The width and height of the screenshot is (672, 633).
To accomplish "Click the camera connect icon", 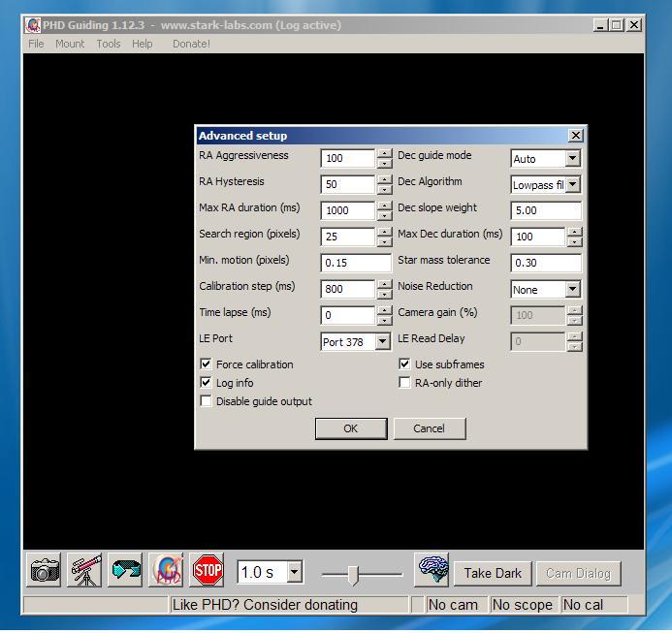I will pyautogui.click(x=44, y=570).
